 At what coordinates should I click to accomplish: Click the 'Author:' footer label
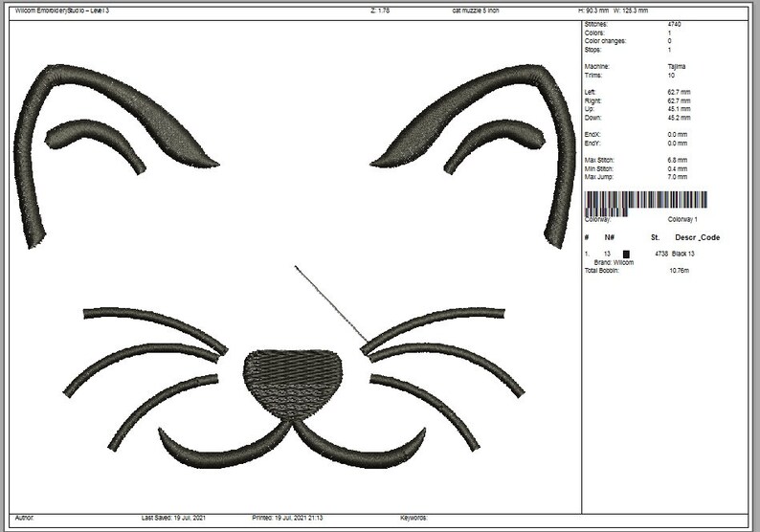24,518
